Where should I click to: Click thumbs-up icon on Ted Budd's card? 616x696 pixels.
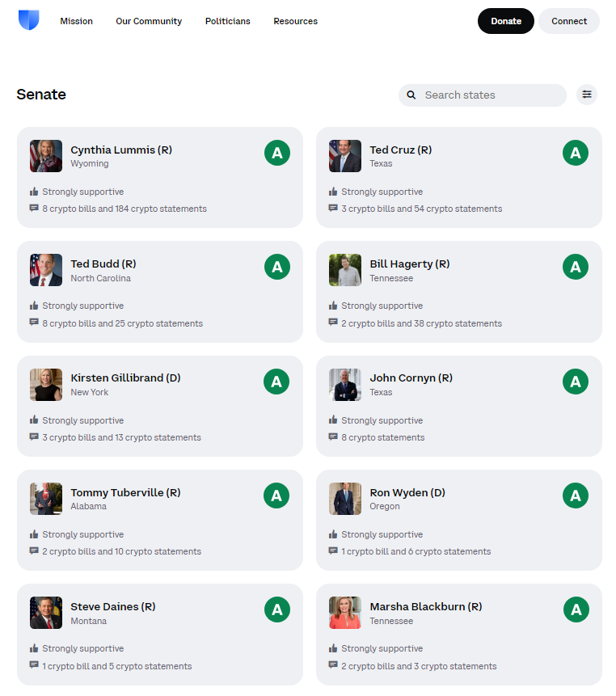pyautogui.click(x=34, y=306)
